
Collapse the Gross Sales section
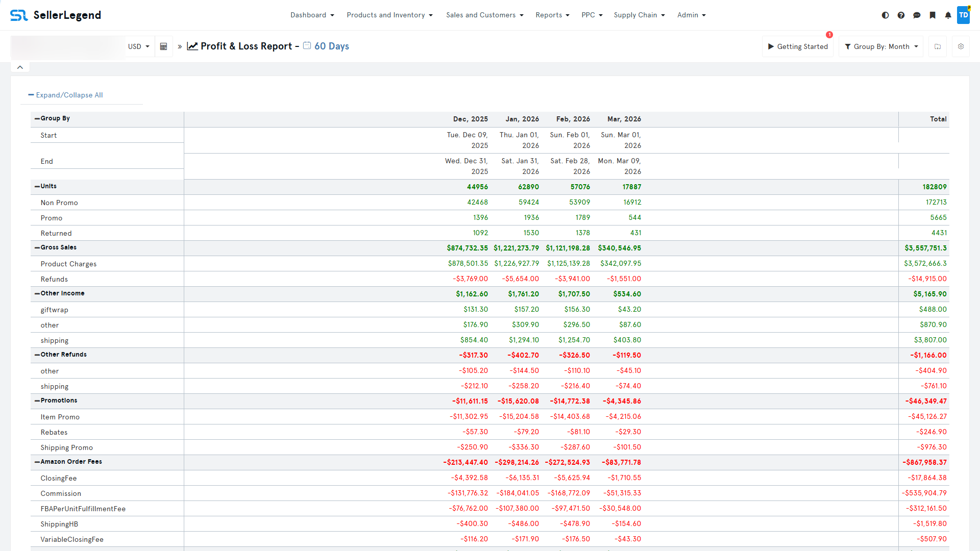(36, 247)
